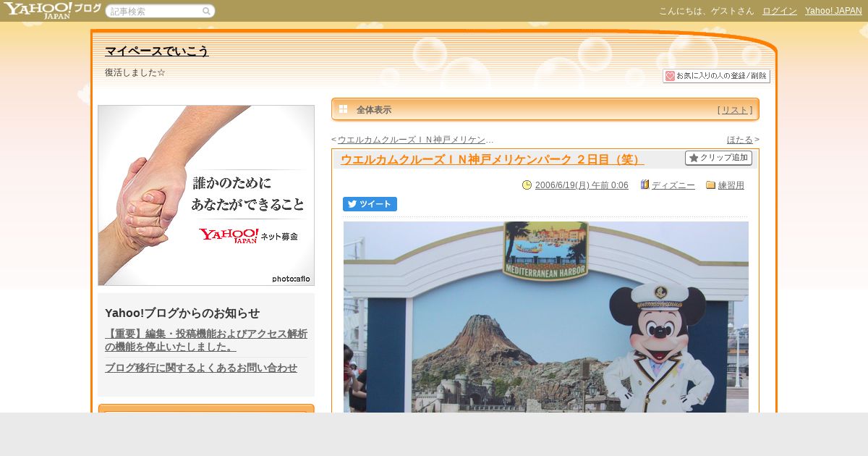This screenshot has height=456, width=868.
Task: Click the subtitle text 復活しました☆
Action: coord(135,72)
